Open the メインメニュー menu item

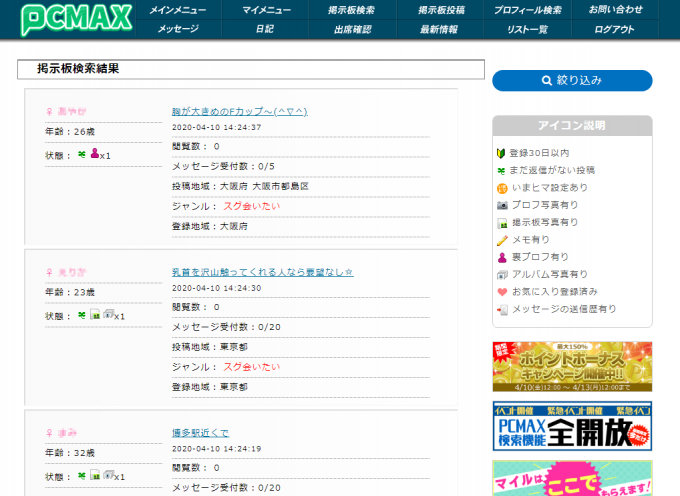click(x=178, y=9)
